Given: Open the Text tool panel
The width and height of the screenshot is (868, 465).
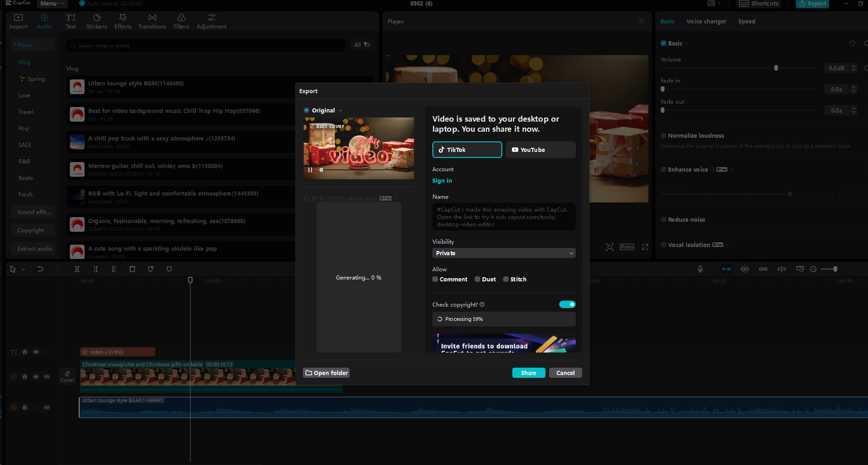Looking at the screenshot, I should (x=71, y=21).
